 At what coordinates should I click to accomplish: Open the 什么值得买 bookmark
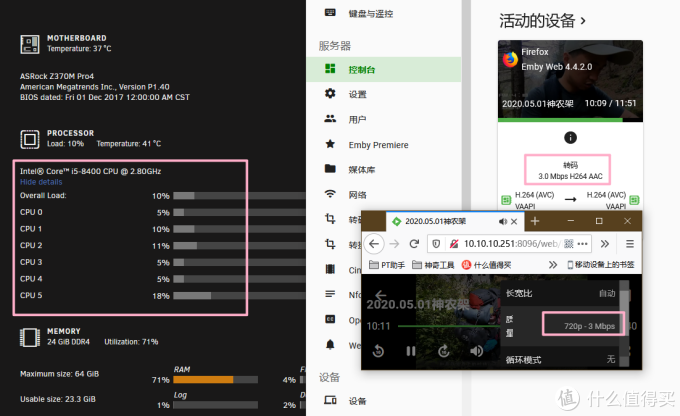coord(487,265)
